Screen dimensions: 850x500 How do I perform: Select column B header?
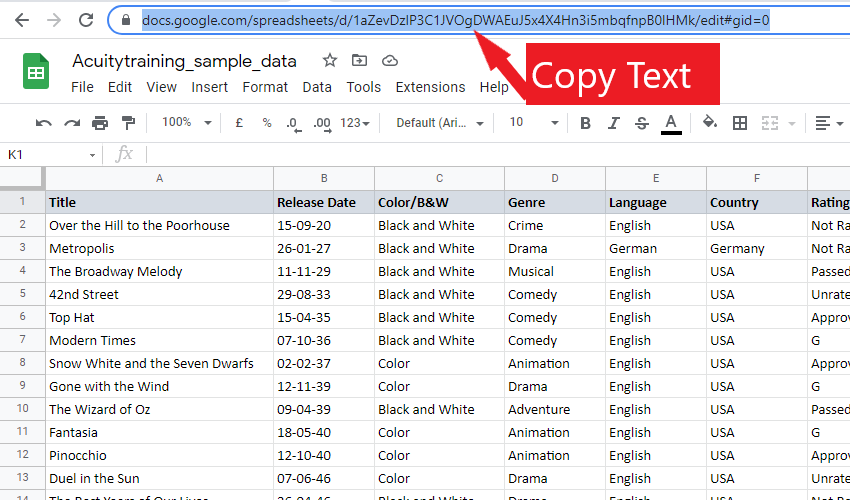pos(324,178)
